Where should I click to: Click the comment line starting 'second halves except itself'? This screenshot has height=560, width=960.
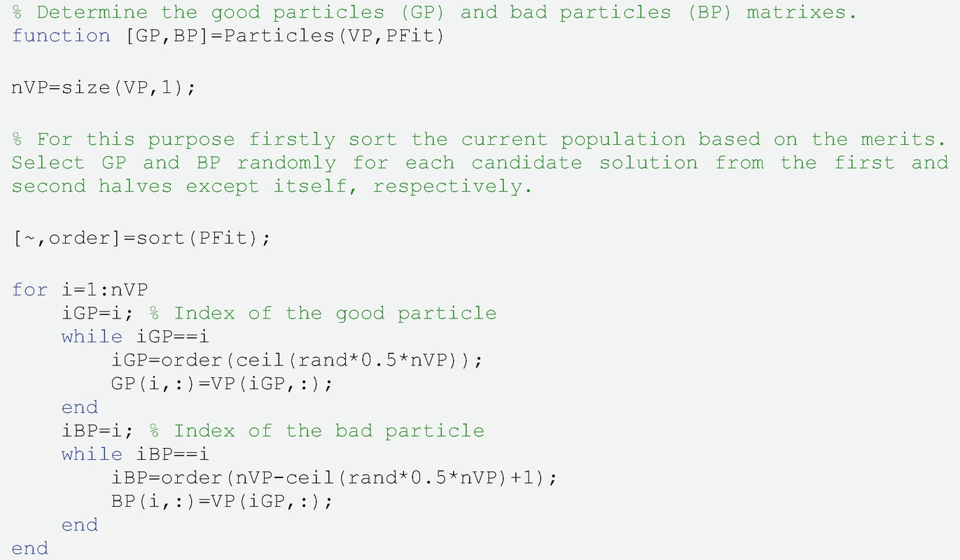pos(272,186)
